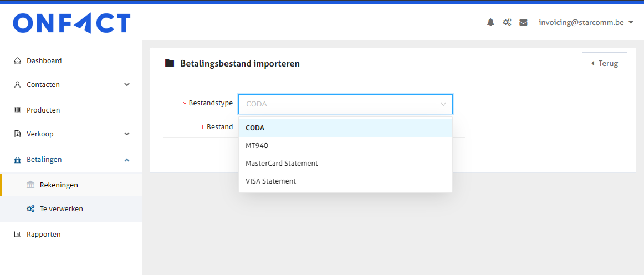Click the Rekeningen bank icon
Screen dimensions: 644x275
(x=30, y=185)
